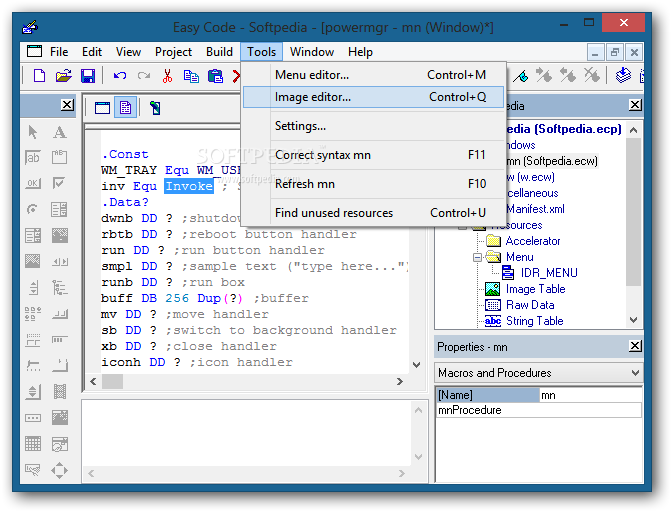Collapse the Menu folder in project tree
This screenshot has width=672, height=512.
click(x=477, y=257)
